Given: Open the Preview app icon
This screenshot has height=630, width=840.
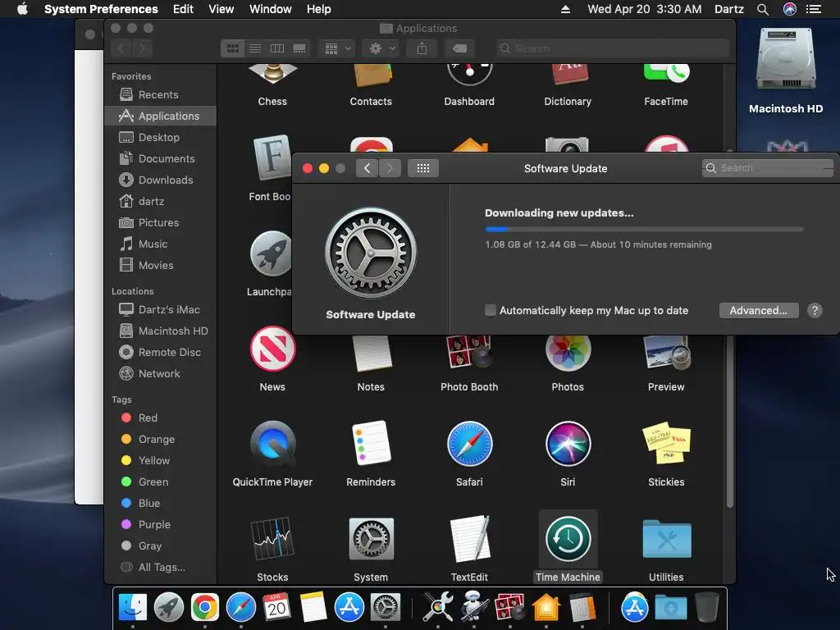Looking at the screenshot, I should (666, 353).
